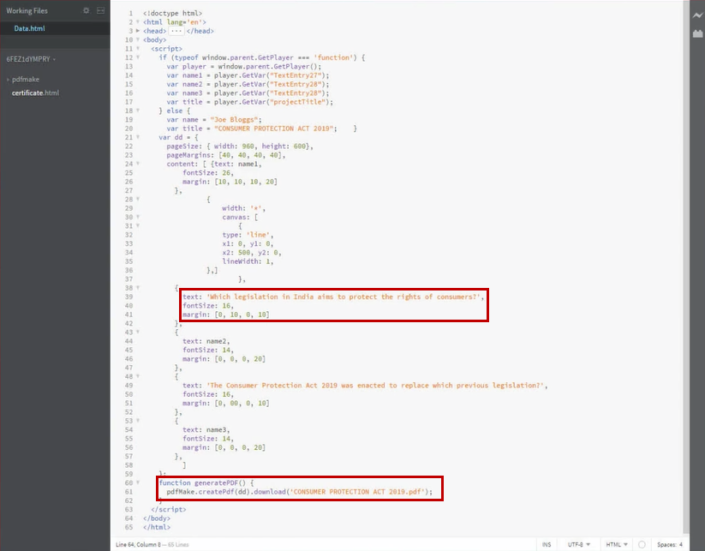
Task: Open the Working Files gear settings
Action: coord(86,11)
